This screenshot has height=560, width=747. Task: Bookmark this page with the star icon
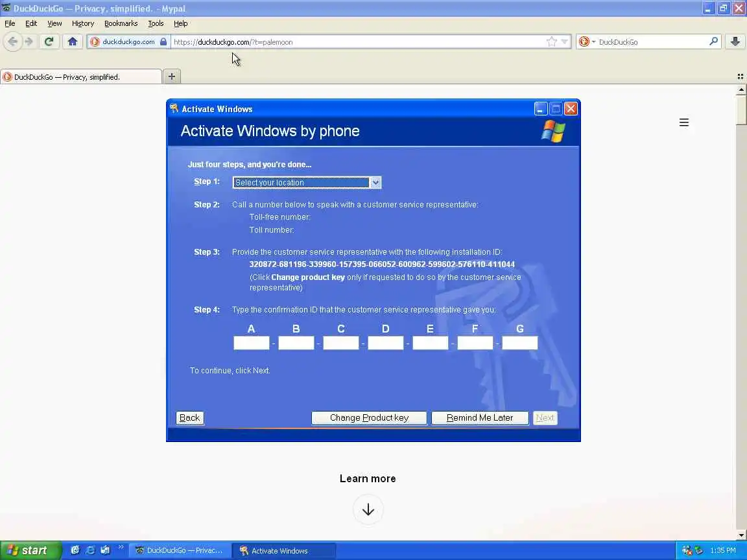coord(552,42)
